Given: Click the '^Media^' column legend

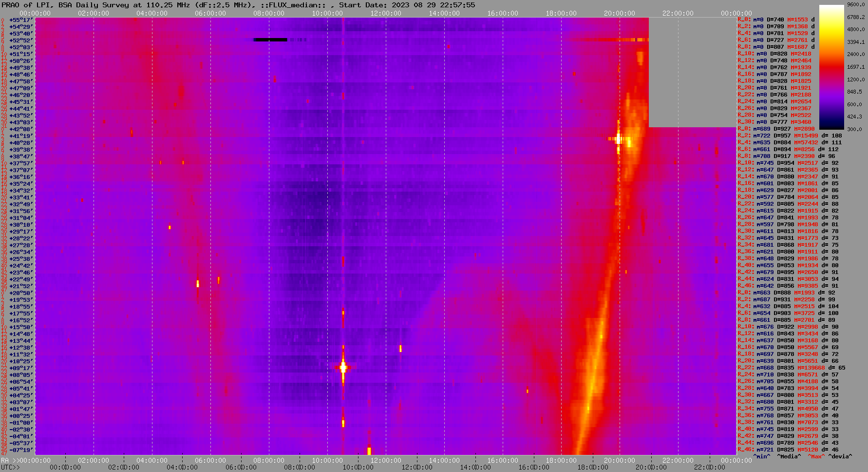Looking at the screenshot, I should tap(789, 457).
